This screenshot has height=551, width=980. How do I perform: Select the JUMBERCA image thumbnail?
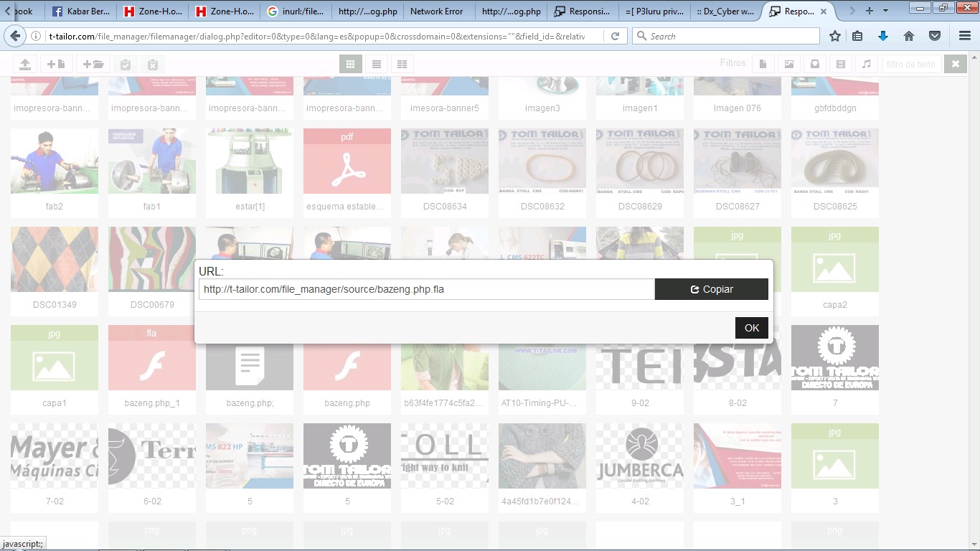point(639,455)
